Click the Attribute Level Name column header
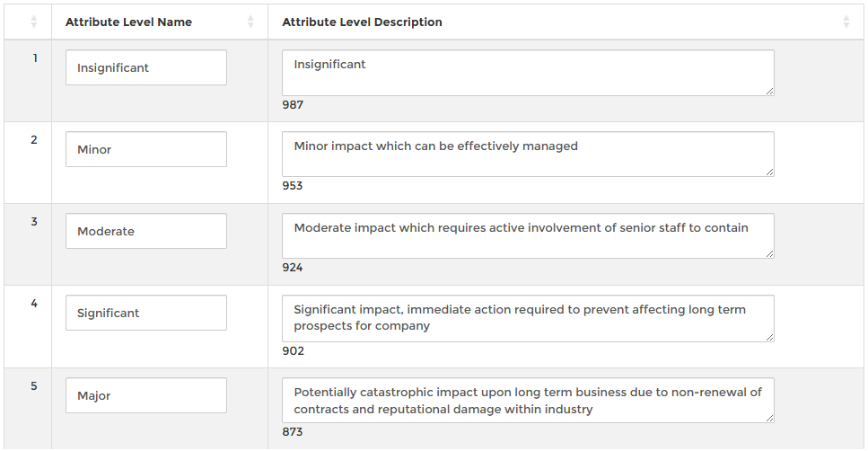This screenshot has height=451, width=868. click(x=128, y=22)
